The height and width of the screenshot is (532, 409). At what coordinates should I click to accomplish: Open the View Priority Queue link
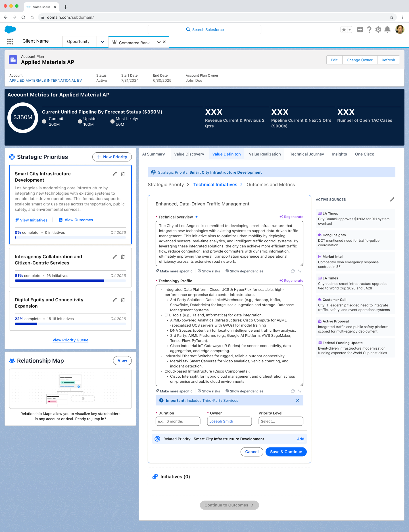(70, 340)
